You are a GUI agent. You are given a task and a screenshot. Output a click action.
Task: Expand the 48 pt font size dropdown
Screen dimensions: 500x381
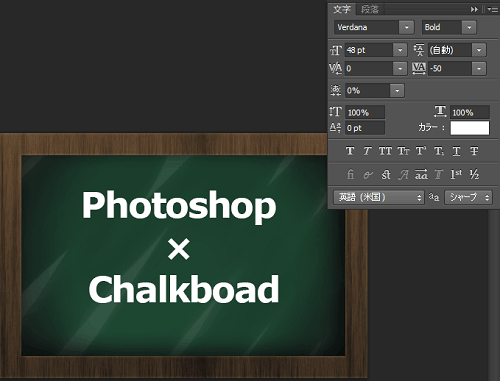400,50
